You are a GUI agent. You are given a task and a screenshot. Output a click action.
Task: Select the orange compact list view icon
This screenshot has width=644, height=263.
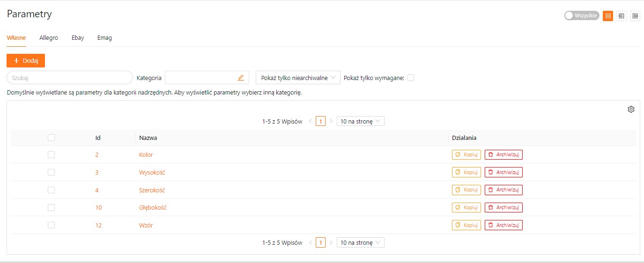tap(608, 16)
